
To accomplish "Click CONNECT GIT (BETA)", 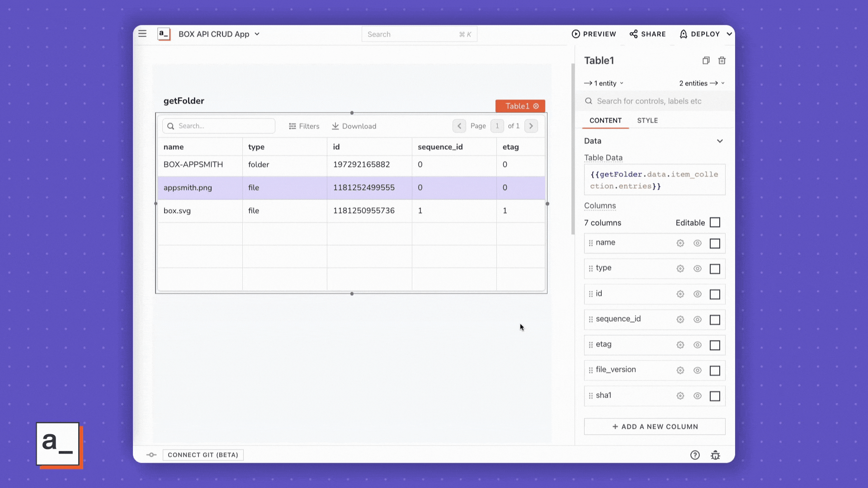I will click(x=203, y=455).
